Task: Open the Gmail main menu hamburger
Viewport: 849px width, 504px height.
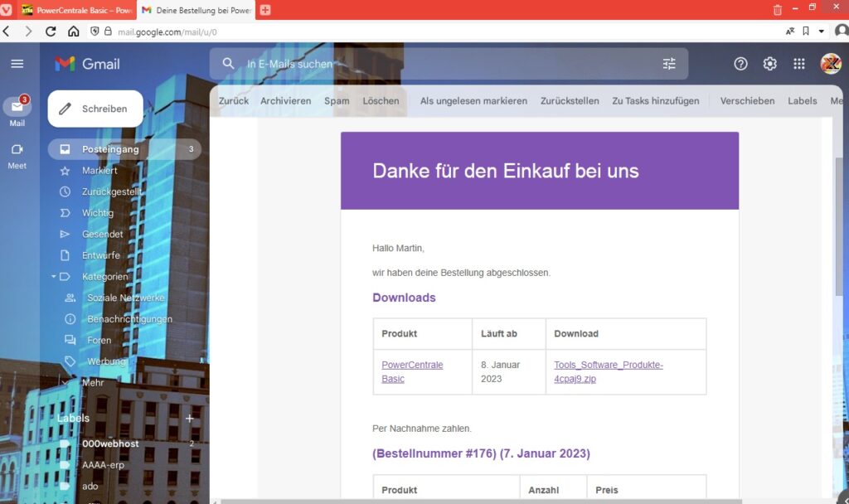Action: 17,64
